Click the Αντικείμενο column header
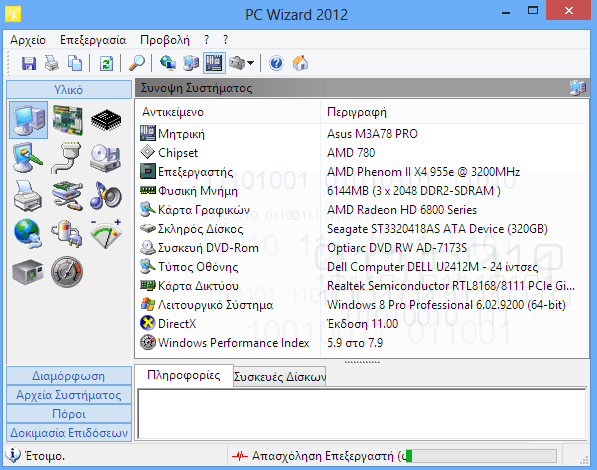The width and height of the screenshot is (597, 470). (228, 112)
